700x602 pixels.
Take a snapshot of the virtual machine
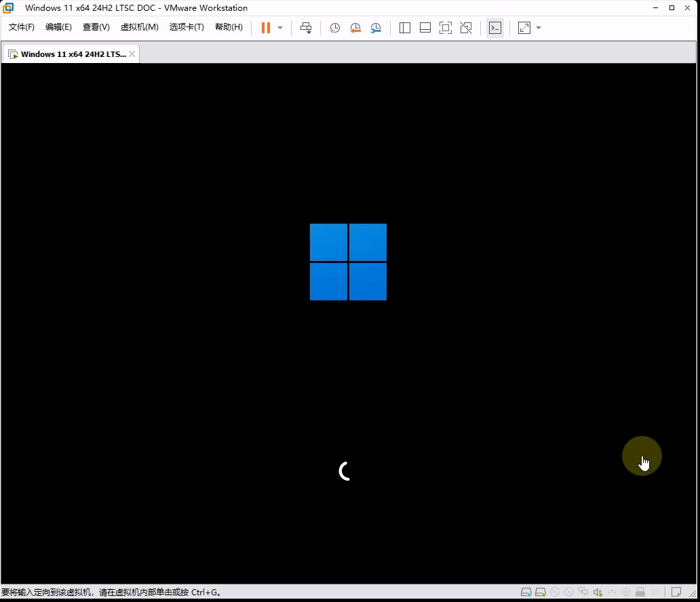[x=334, y=28]
